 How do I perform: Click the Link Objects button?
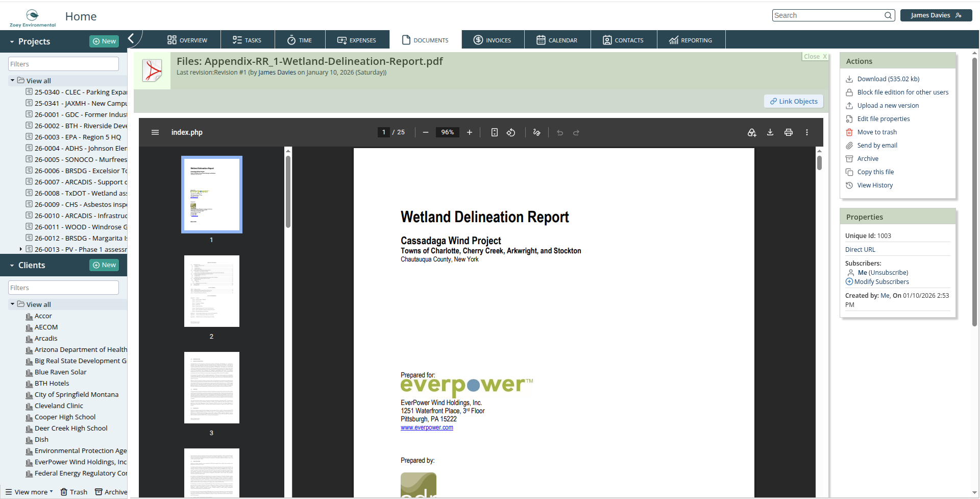click(x=794, y=101)
